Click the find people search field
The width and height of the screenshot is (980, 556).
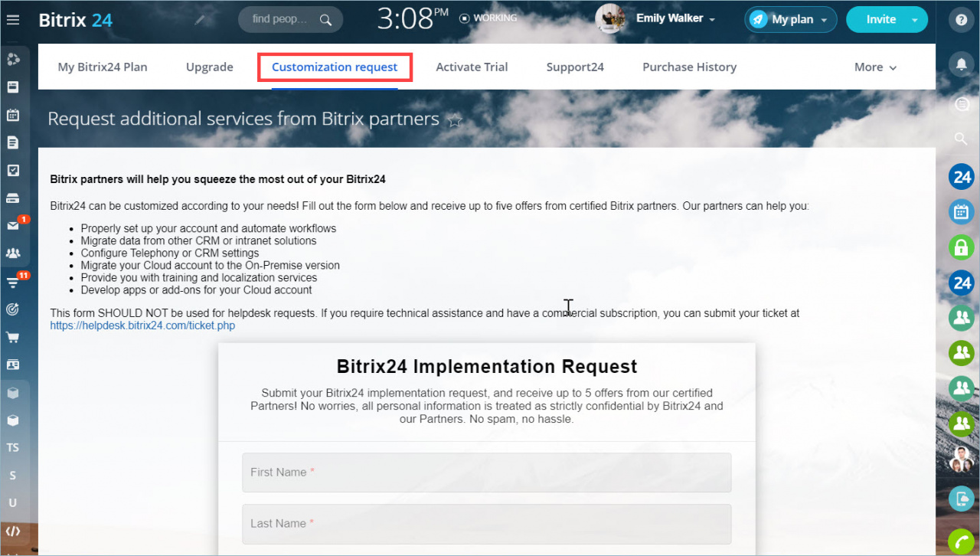pyautogui.click(x=290, y=20)
